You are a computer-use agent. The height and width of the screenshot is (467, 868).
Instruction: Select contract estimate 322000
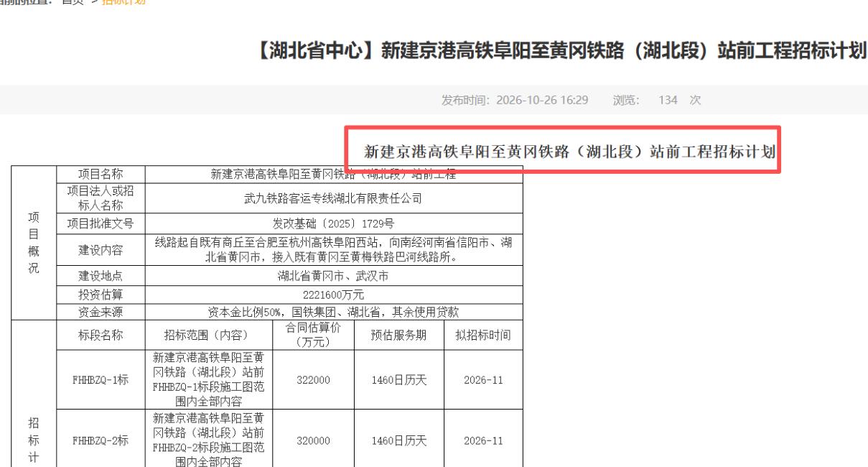tap(314, 380)
